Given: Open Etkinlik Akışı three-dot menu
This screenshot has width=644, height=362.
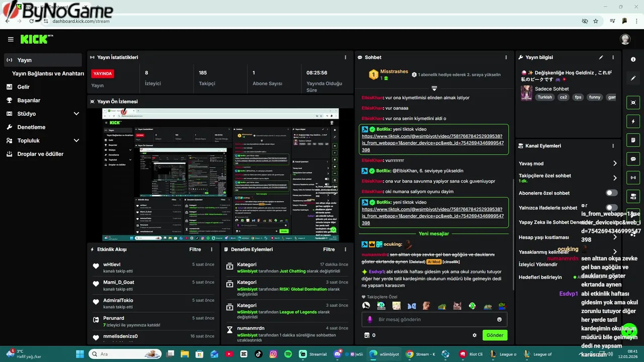Looking at the screenshot, I should coord(211,249).
